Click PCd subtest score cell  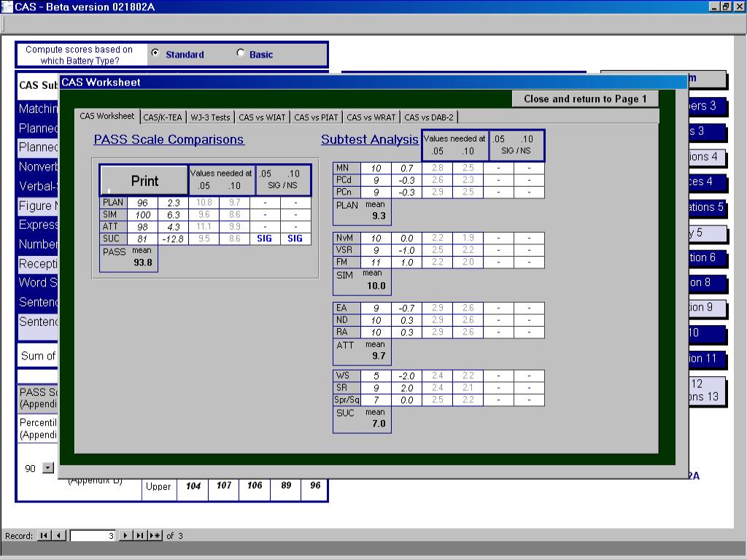click(376, 180)
